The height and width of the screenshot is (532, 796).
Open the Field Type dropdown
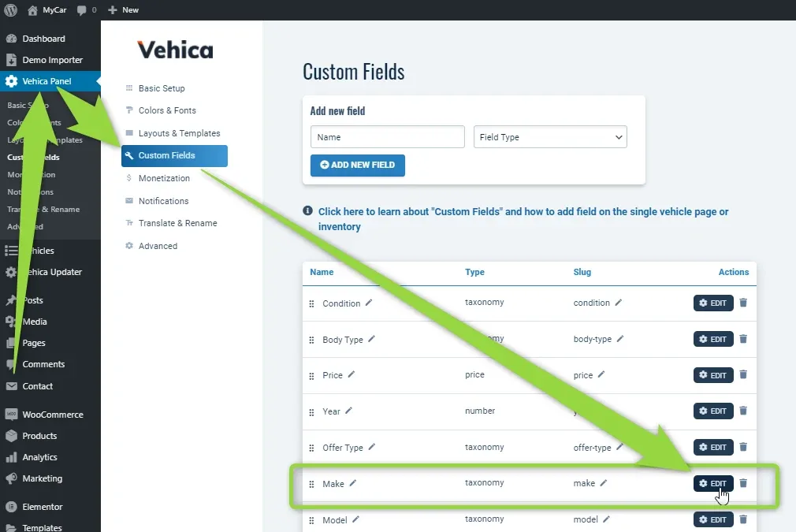550,137
